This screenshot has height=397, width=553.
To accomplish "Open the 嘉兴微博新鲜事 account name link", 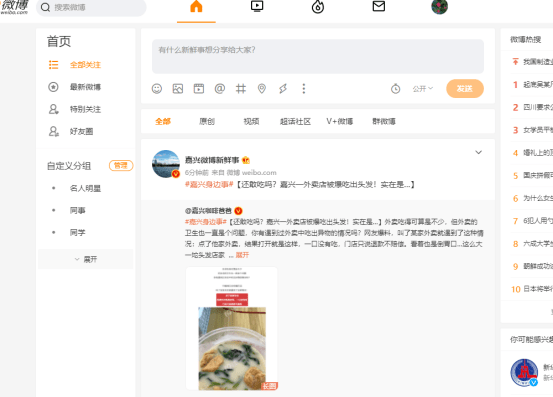I will [x=212, y=160].
